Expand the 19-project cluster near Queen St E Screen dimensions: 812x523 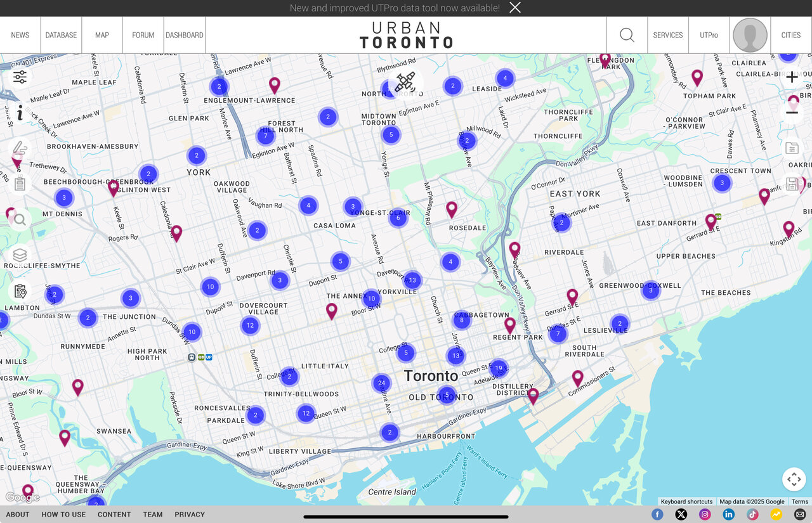pyautogui.click(x=499, y=368)
